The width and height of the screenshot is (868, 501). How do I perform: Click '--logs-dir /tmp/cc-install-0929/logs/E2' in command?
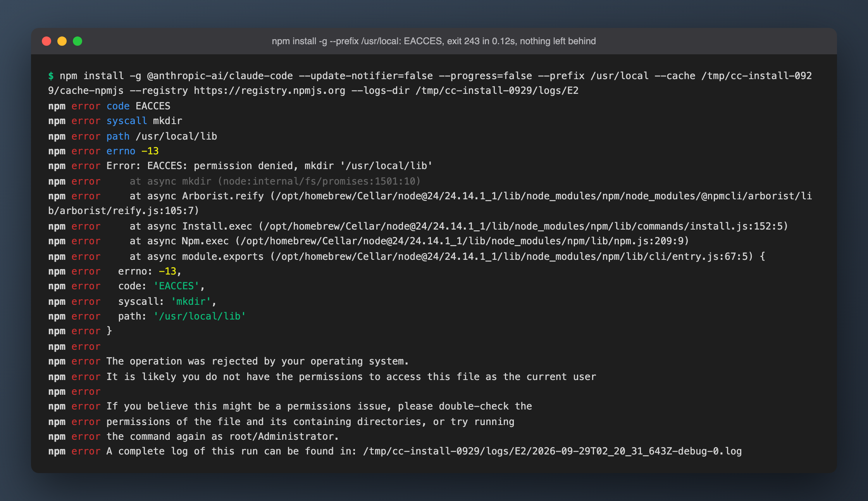coord(465,90)
